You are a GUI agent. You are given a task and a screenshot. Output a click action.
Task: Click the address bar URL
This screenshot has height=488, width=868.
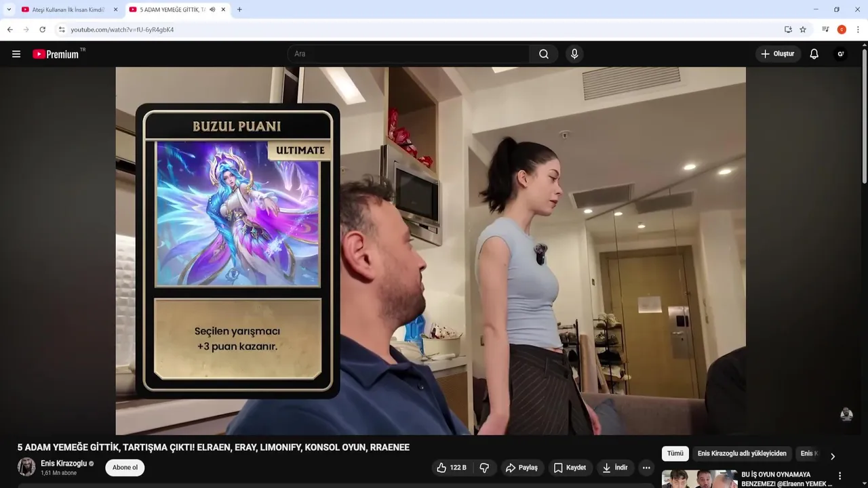click(x=122, y=30)
